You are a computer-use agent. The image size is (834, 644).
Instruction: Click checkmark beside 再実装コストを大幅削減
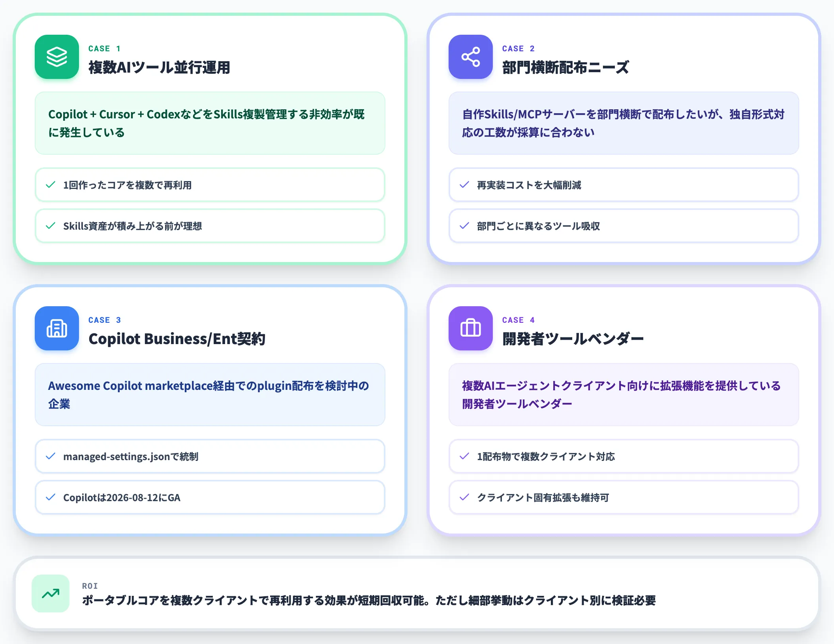coord(464,185)
